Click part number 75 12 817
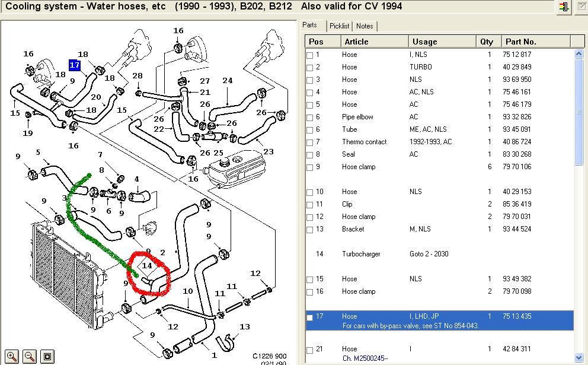 click(517, 55)
